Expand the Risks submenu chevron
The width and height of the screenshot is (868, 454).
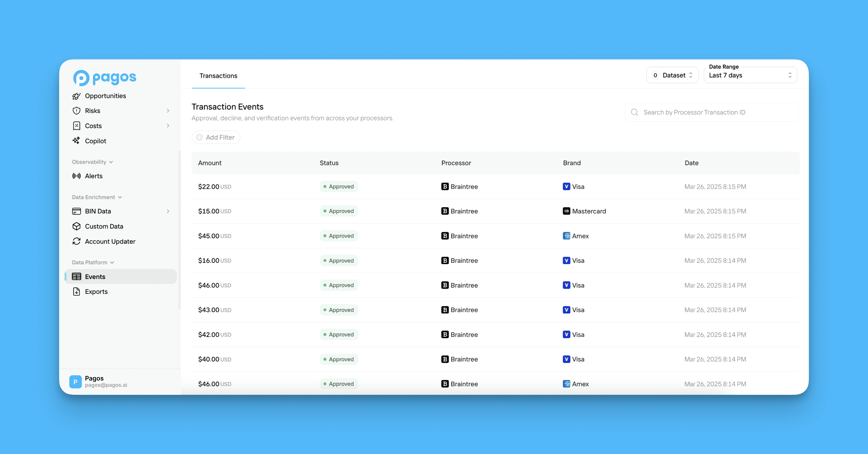168,111
